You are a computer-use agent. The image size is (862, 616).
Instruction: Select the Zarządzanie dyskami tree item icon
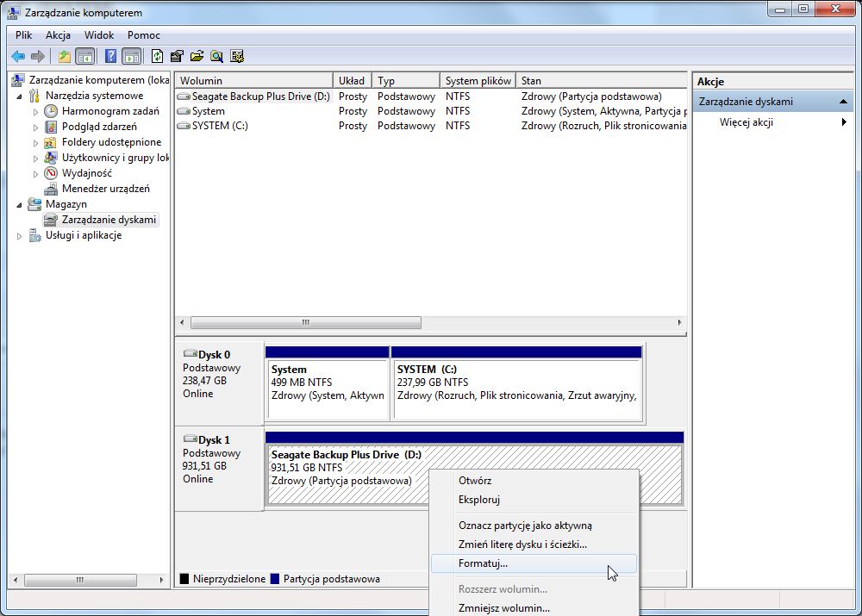pyautogui.click(x=52, y=220)
